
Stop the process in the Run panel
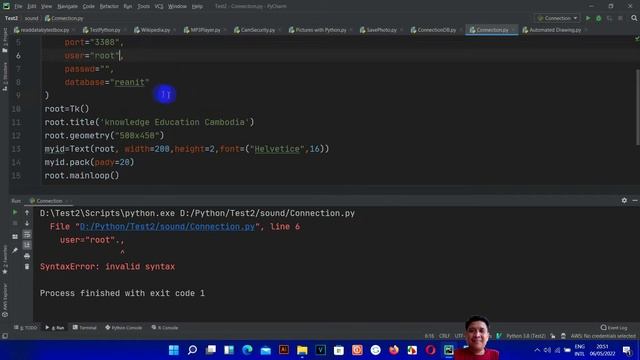pyautogui.click(x=15, y=223)
